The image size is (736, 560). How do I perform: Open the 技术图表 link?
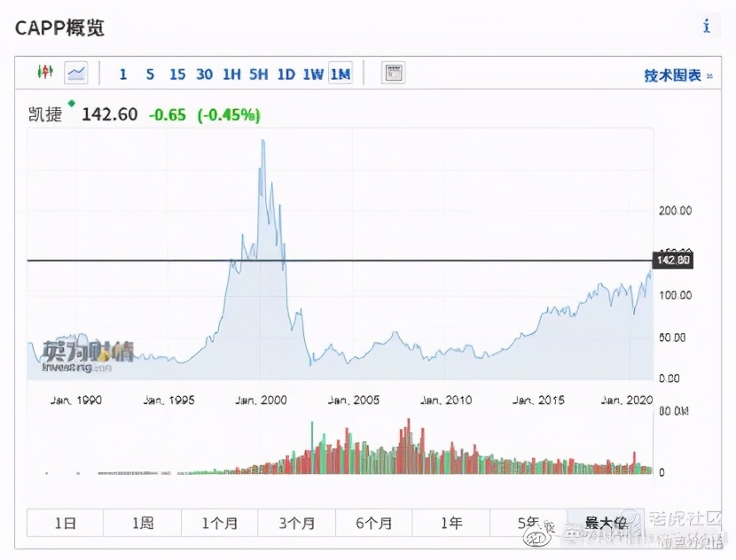(x=671, y=75)
